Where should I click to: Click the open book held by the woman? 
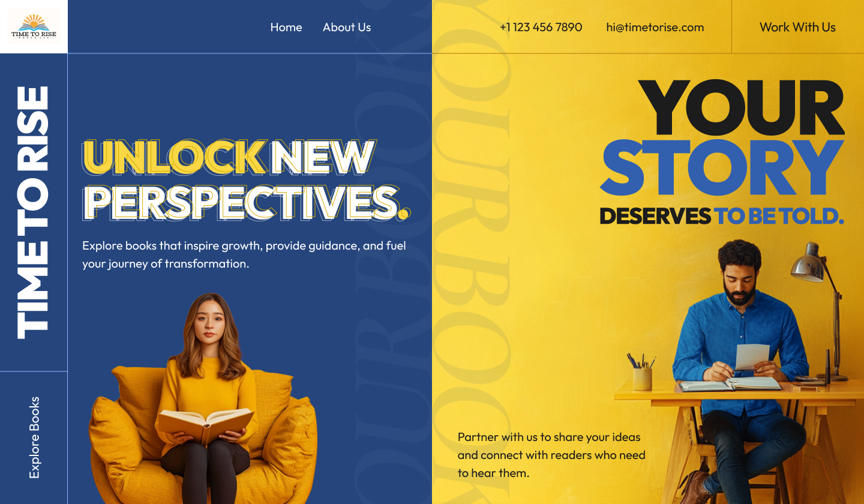205,423
